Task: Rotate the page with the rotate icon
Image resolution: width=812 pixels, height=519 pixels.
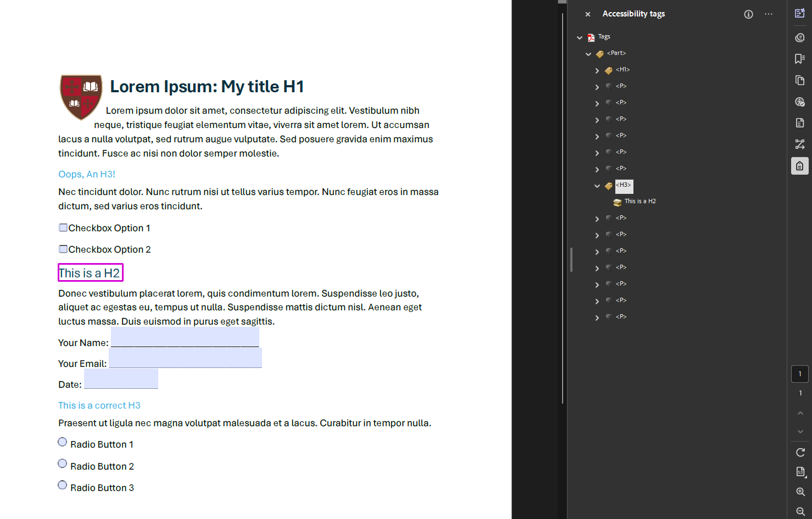Action: 800,453
